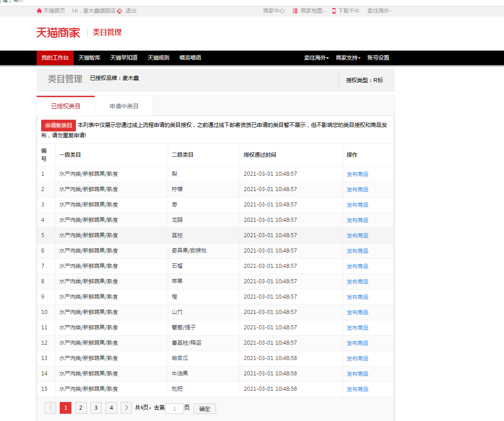Viewport: 504px width, 421px height.
Task: Switch to 已授权类目 tab
Action: pos(66,106)
